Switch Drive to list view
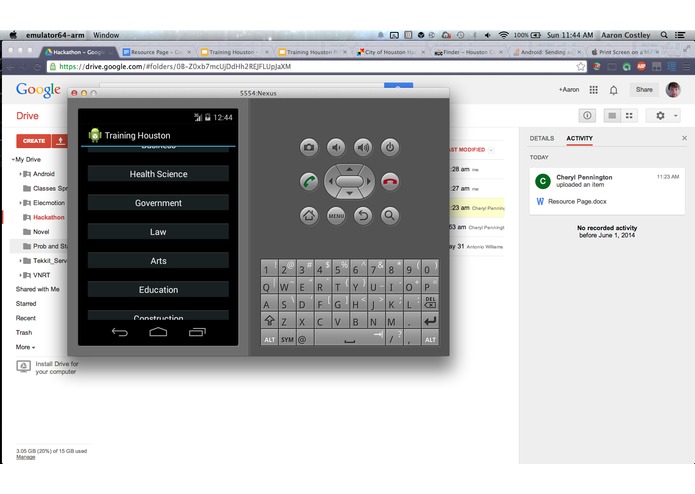 coord(612,116)
